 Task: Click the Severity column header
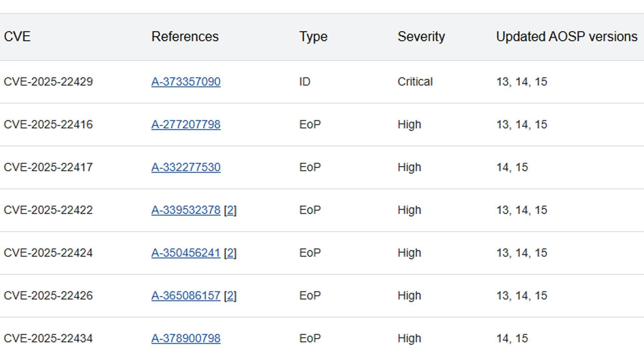pos(421,36)
